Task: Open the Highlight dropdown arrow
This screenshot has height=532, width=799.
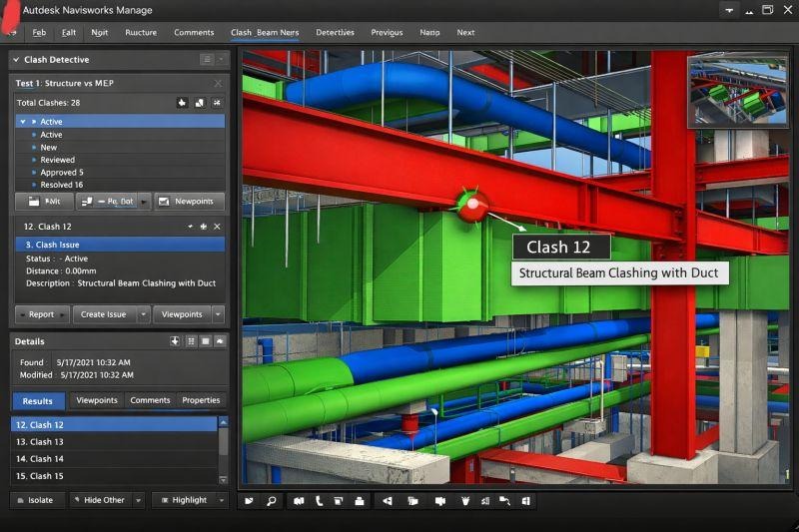Action: (222, 500)
